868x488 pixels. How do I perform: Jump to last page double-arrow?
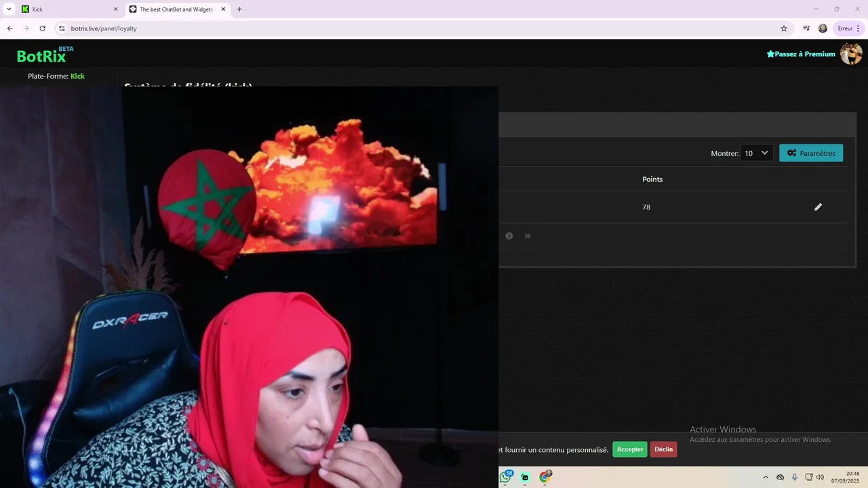[528, 236]
